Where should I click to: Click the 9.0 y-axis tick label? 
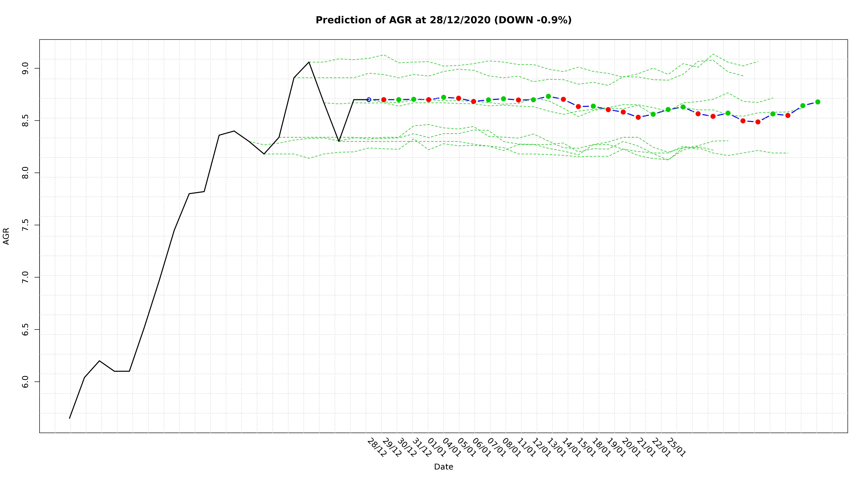25,68
